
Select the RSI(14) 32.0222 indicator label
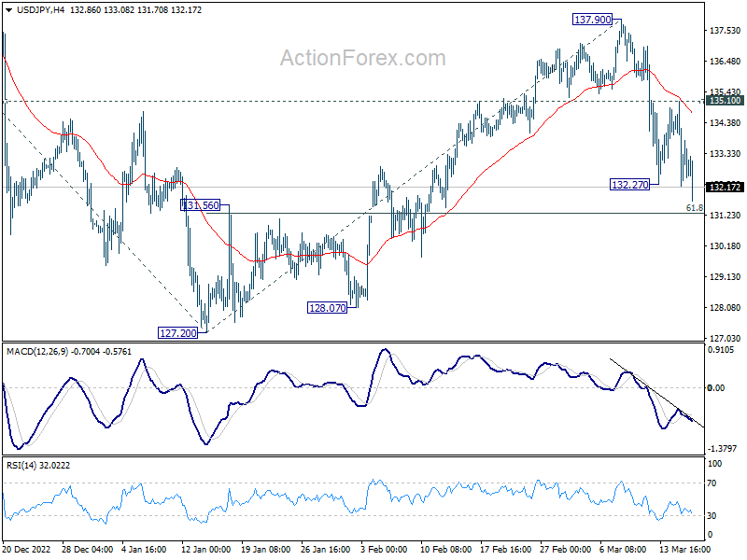click(x=38, y=465)
